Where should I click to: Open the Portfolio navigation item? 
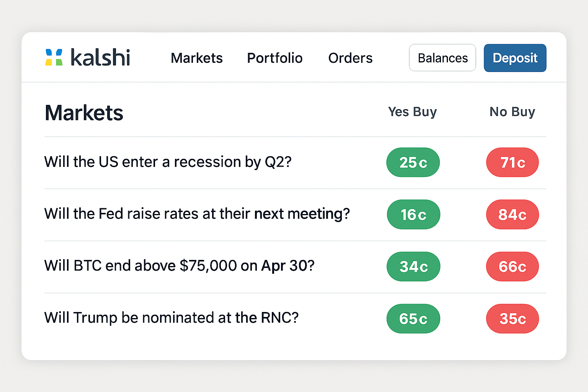[275, 58]
